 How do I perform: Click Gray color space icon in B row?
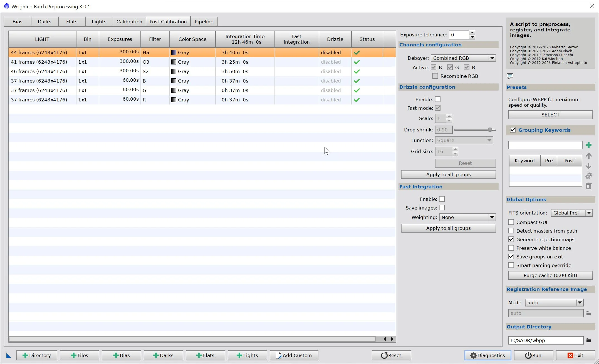coord(174,81)
